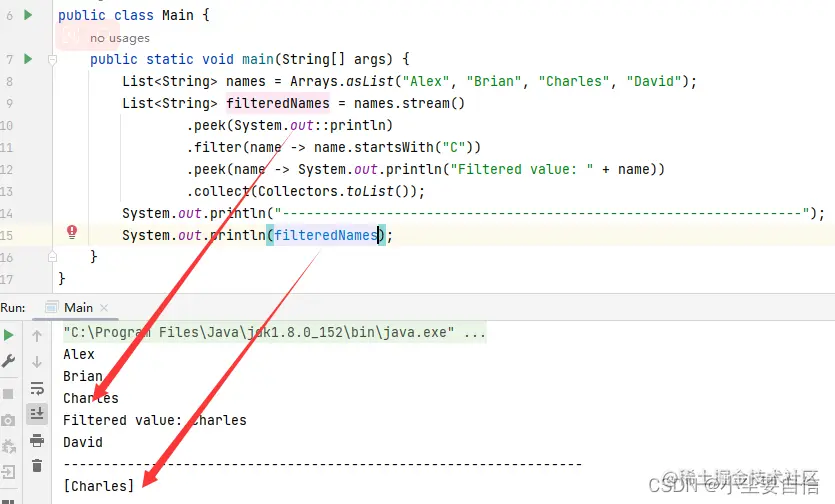Click the print console output icon
The height and width of the screenshot is (504, 835).
37,441
